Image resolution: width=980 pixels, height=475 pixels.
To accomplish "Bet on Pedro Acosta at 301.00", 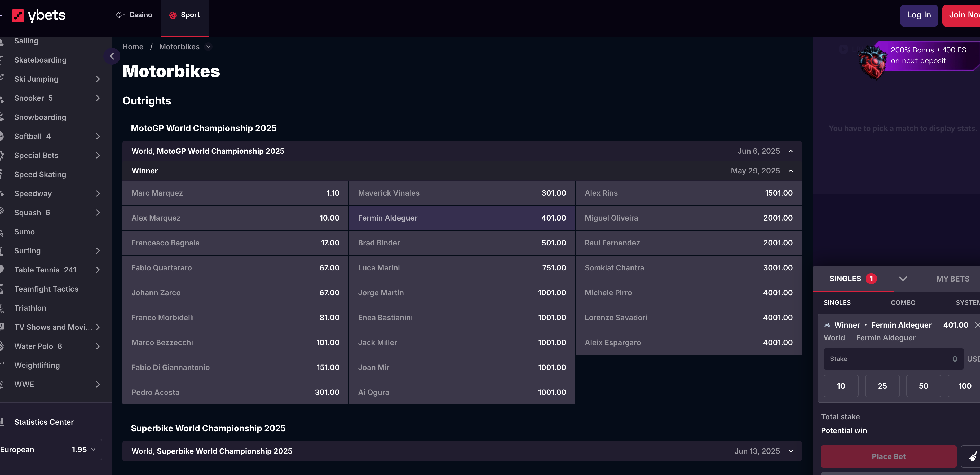I will click(235, 392).
